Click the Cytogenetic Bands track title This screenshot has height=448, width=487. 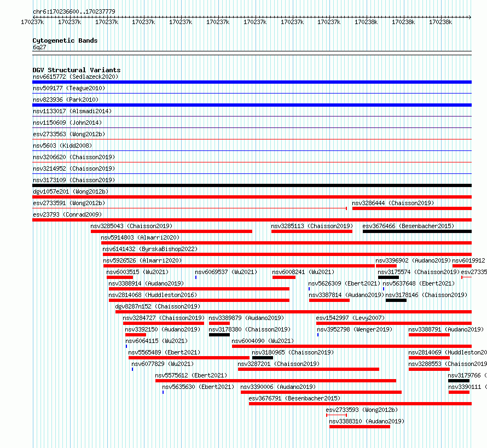[65, 40]
